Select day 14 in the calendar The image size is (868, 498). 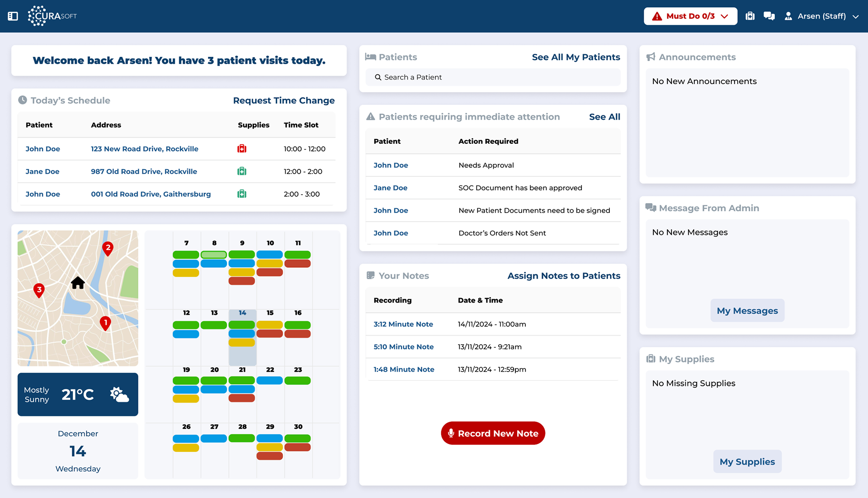pyautogui.click(x=242, y=313)
